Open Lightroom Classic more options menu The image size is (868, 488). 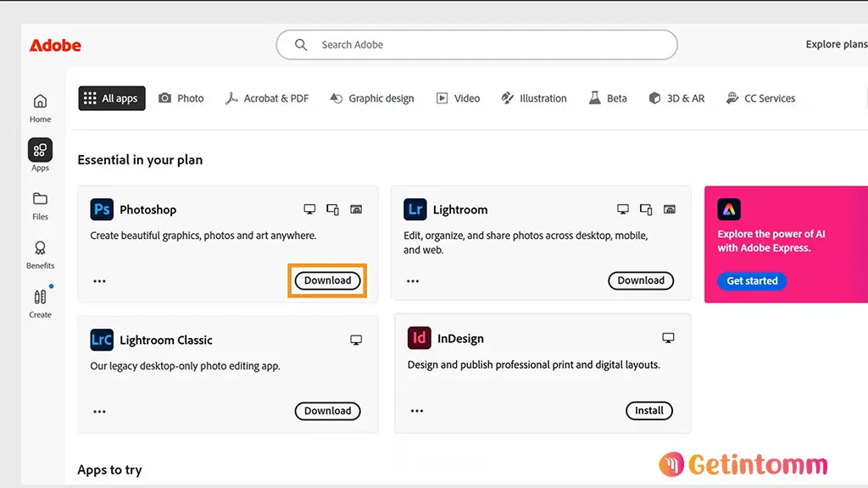tap(100, 412)
